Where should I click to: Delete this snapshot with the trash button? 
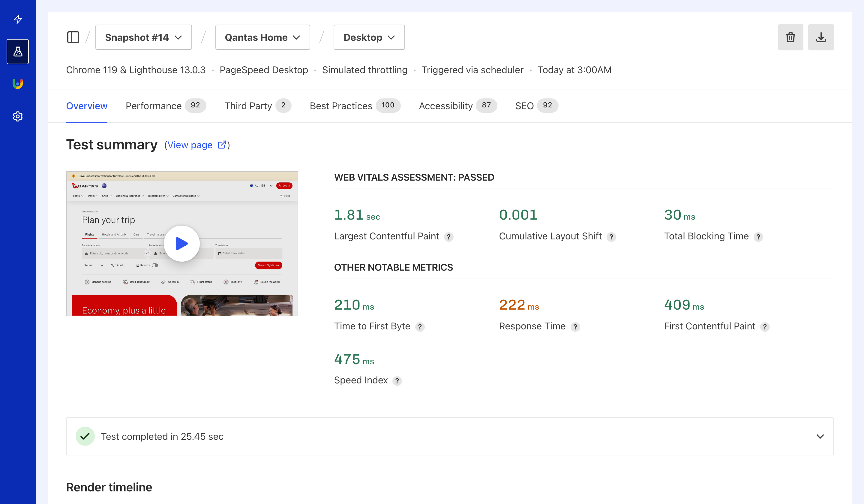790,37
